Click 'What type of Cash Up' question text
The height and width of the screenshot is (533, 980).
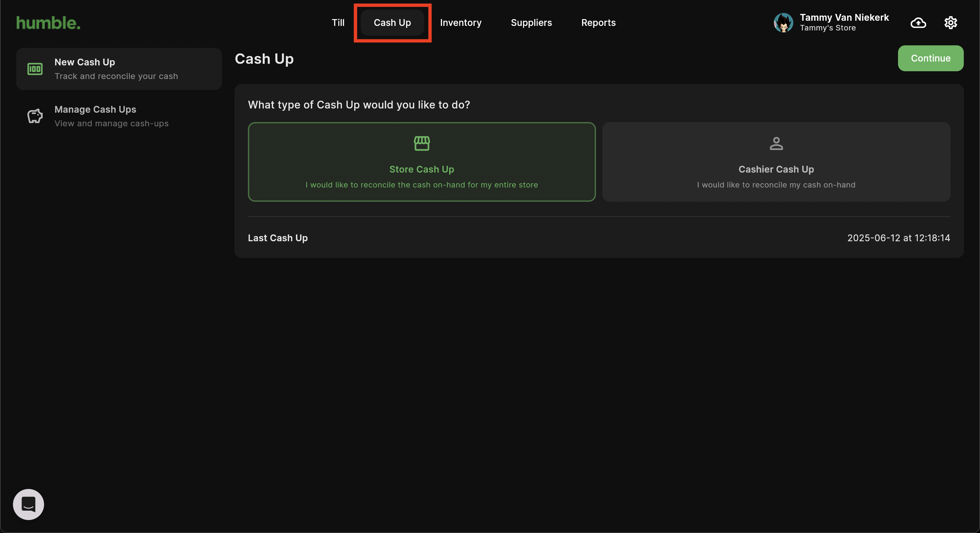point(359,105)
